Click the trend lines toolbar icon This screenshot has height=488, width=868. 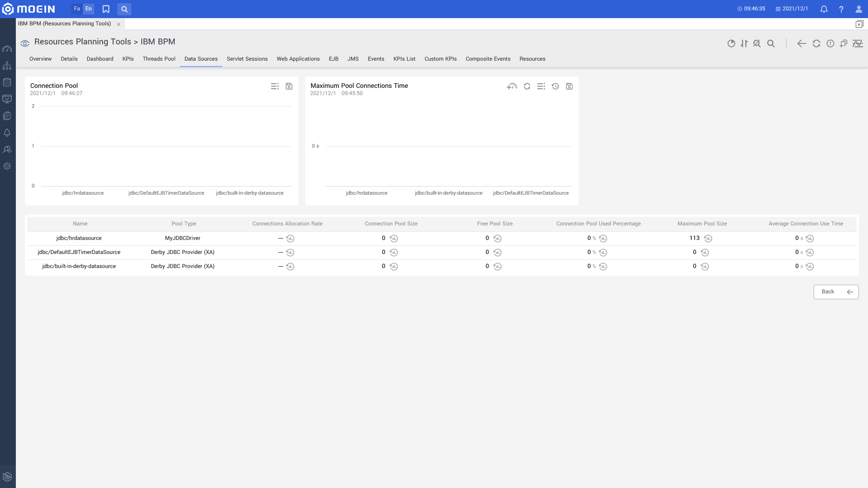[x=858, y=43]
